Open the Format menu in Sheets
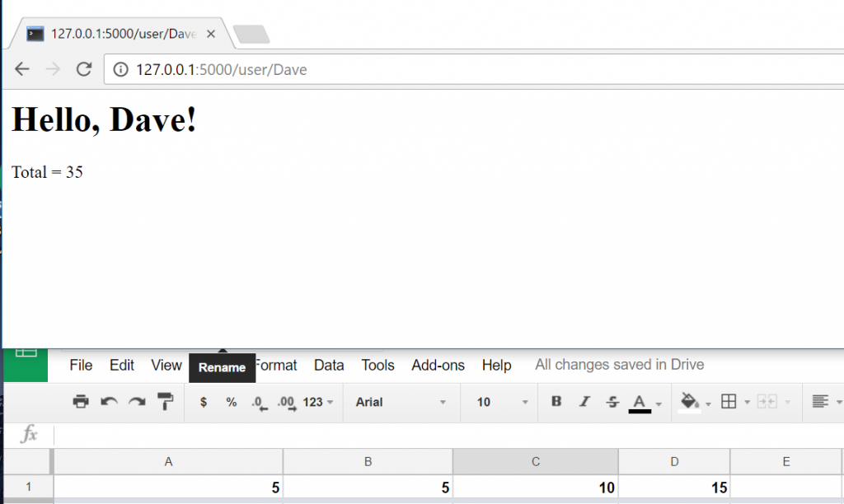 (x=277, y=365)
